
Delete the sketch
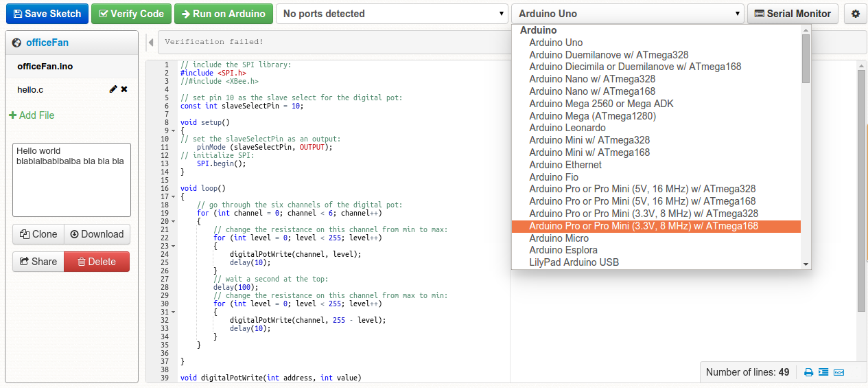pos(97,262)
